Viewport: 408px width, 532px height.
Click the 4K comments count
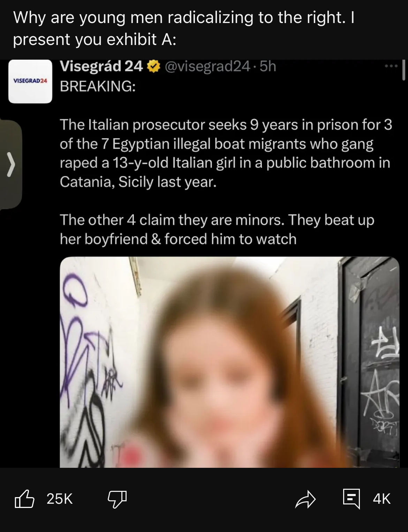(381, 499)
